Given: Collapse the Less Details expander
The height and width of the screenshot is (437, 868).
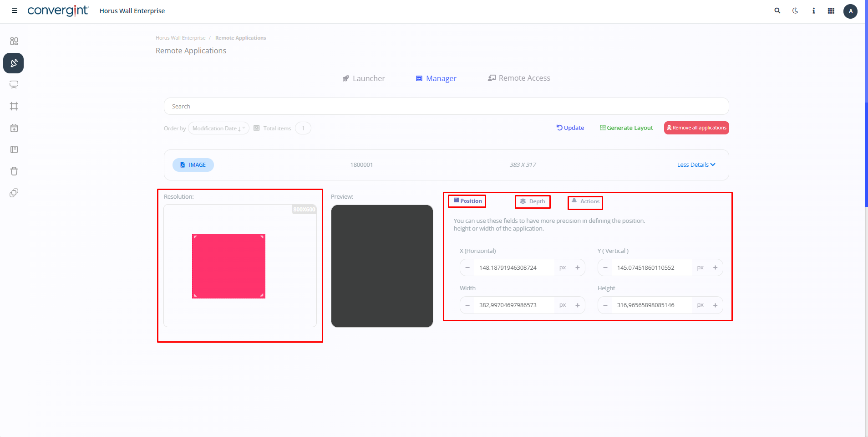Looking at the screenshot, I should pos(696,165).
